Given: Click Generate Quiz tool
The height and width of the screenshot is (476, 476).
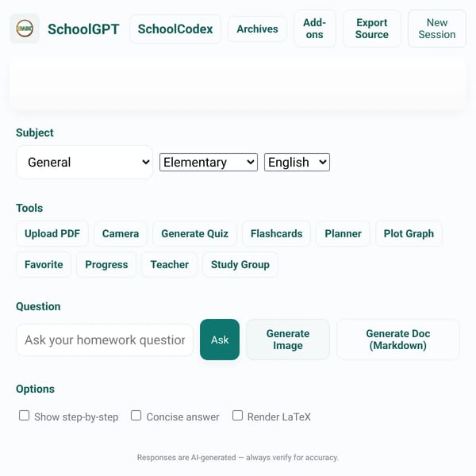Looking at the screenshot, I should [x=194, y=233].
